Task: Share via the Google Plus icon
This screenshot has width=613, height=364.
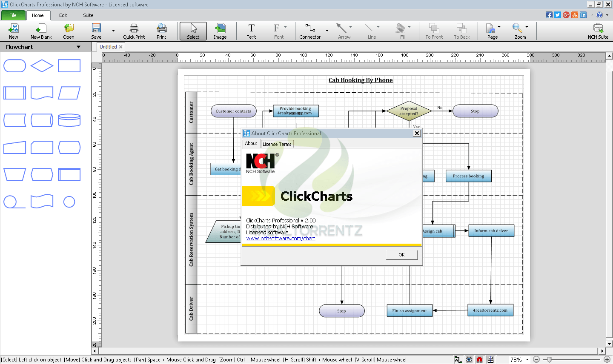Action: (x=566, y=15)
